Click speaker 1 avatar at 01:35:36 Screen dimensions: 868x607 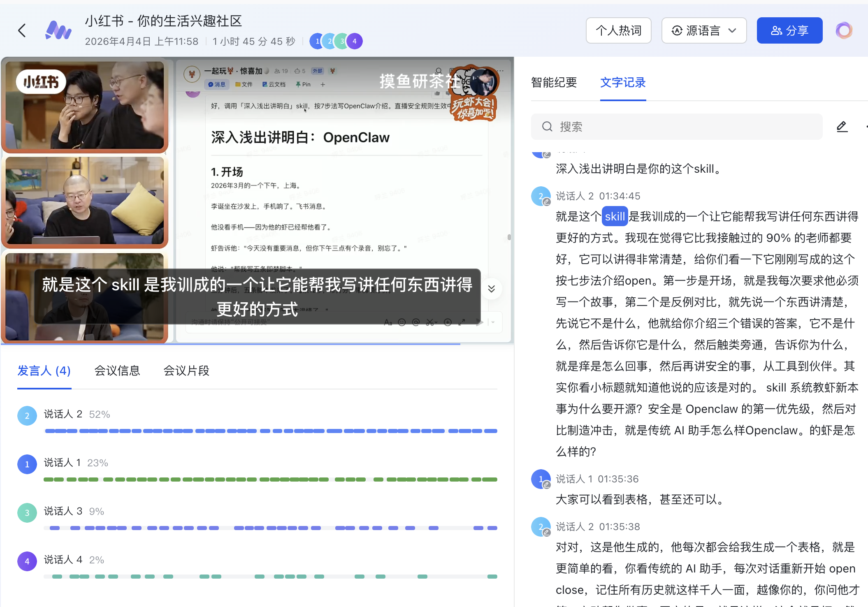click(x=540, y=479)
